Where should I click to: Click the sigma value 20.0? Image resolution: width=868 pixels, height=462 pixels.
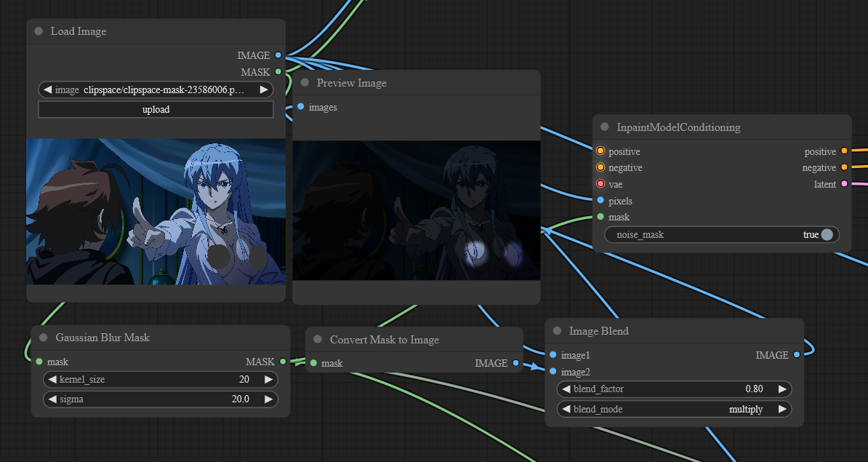pos(240,399)
